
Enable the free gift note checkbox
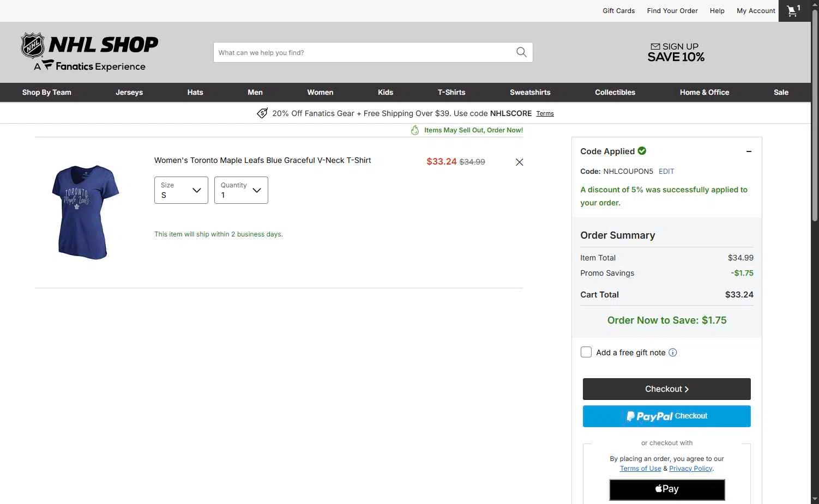pos(586,352)
